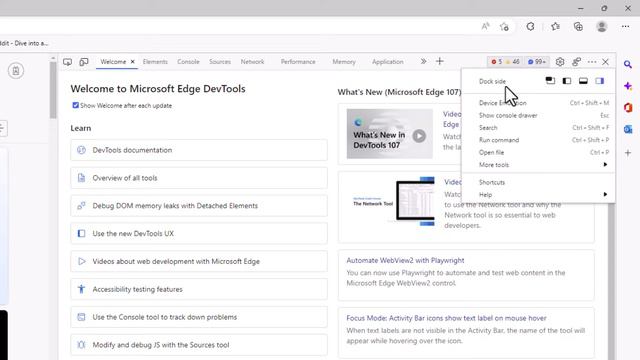The image size is (640, 360).
Task: Open the Inspect element picker tool
Action: tap(67, 62)
